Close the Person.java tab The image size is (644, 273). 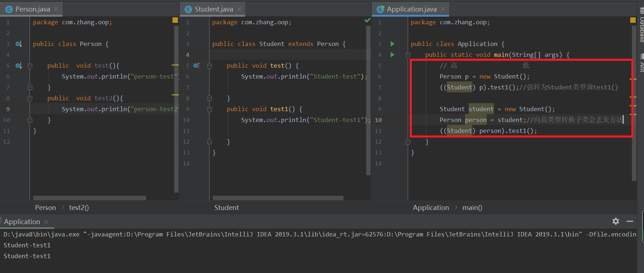pyautogui.click(x=56, y=9)
